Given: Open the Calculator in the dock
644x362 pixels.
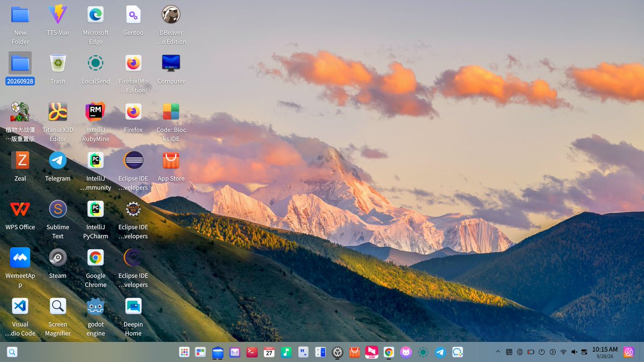Looking at the screenshot, I should click(x=320, y=352).
